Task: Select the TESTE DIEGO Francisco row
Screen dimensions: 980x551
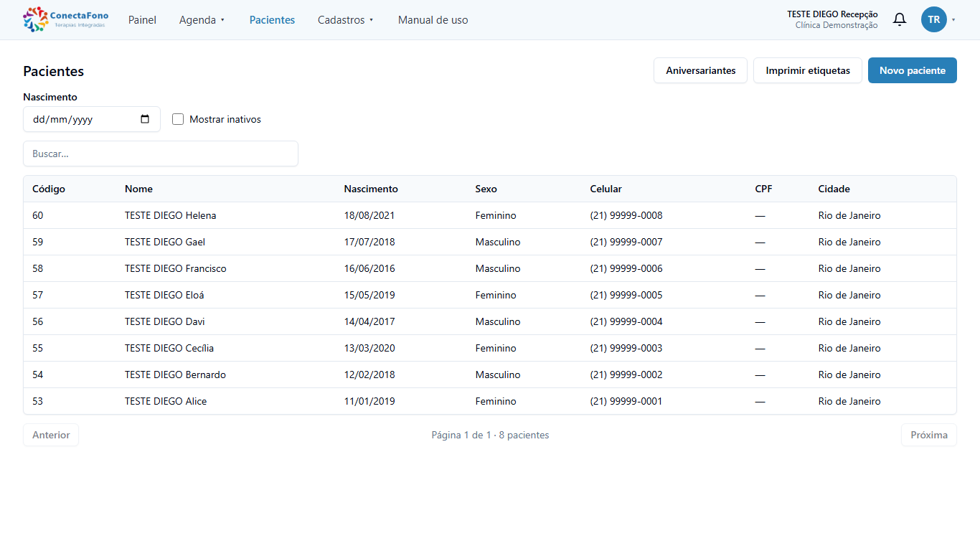Action: point(490,268)
